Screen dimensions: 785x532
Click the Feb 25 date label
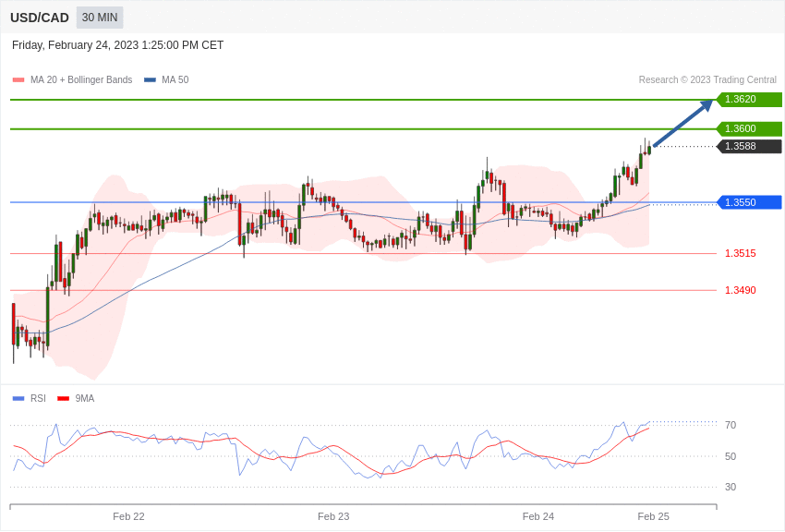(x=653, y=516)
